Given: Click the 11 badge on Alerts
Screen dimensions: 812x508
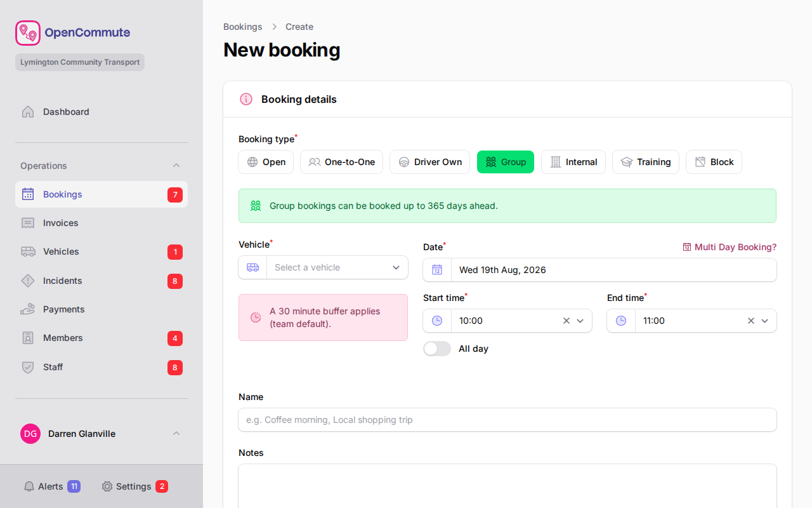Looking at the screenshot, I should click(74, 486).
